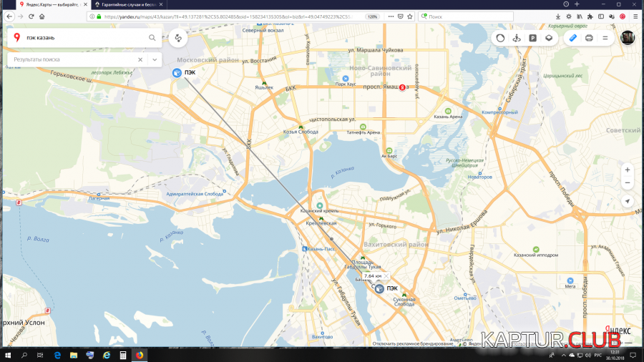The image size is (644, 362).
Task: Close the 7.64 км distance label
Action: 386,276
